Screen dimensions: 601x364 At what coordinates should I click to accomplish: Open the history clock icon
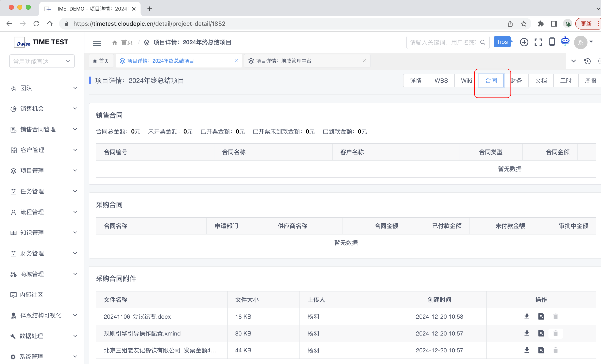tap(587, 61)
